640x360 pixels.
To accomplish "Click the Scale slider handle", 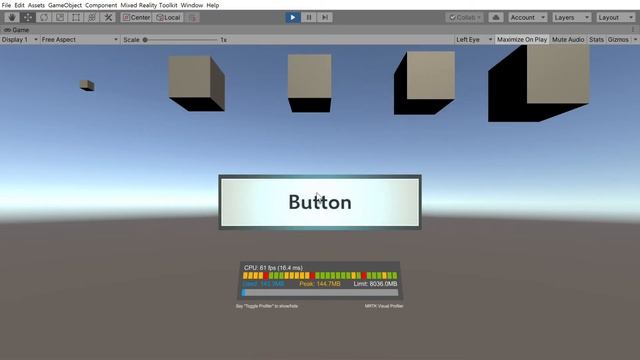I will (145, 40).
